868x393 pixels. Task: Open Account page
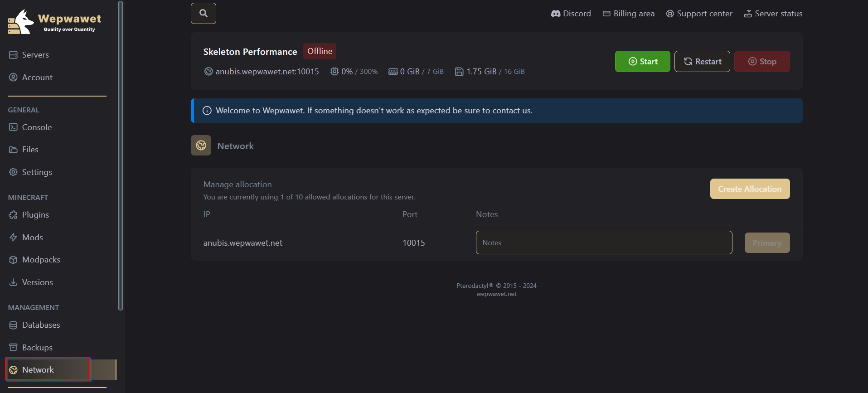click(x=31, y=78)
